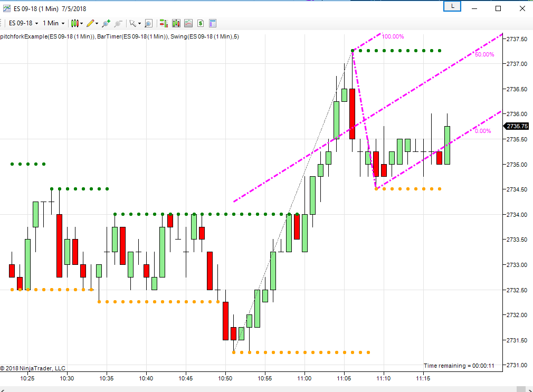Click the 2735.75 current price marker
This screenshot has height=392, width=533.
click(516, 126)
